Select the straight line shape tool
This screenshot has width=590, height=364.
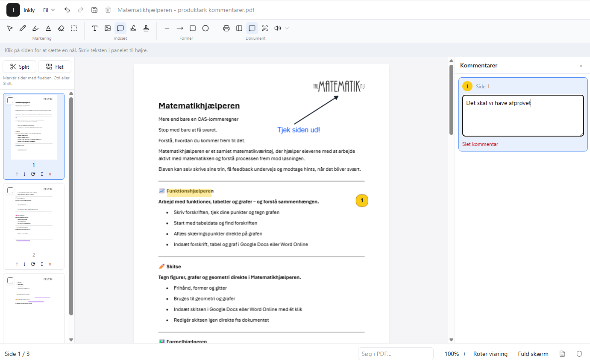pos(167,28)
